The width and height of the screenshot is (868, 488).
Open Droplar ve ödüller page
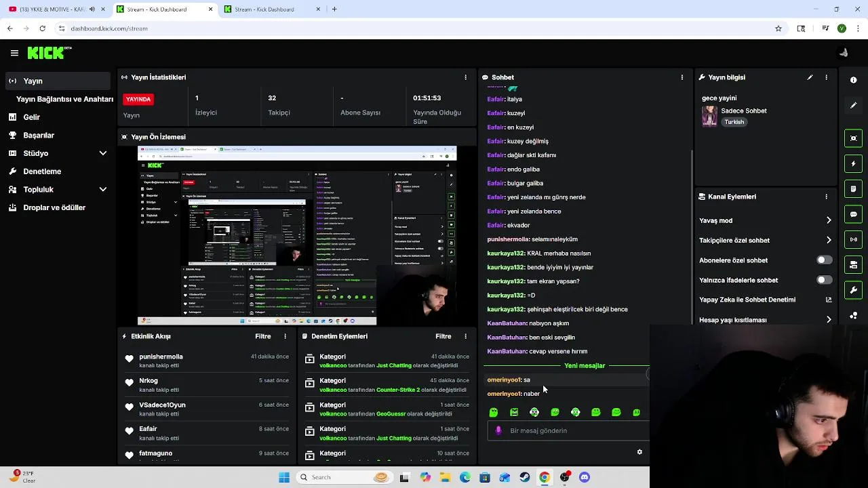point(54,207)
